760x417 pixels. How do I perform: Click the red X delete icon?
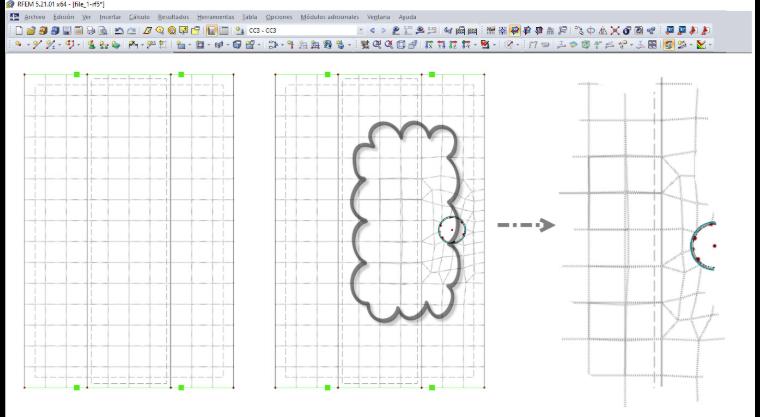(x=615, y=31)
